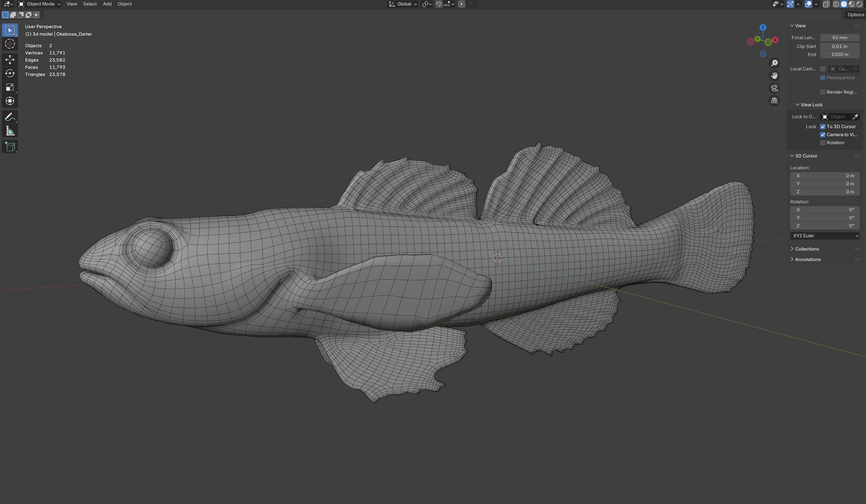The width and height of the screenshot is (866, 504).
Task: Switch to orthographic with grid icon
Action: tap(774, 101)
